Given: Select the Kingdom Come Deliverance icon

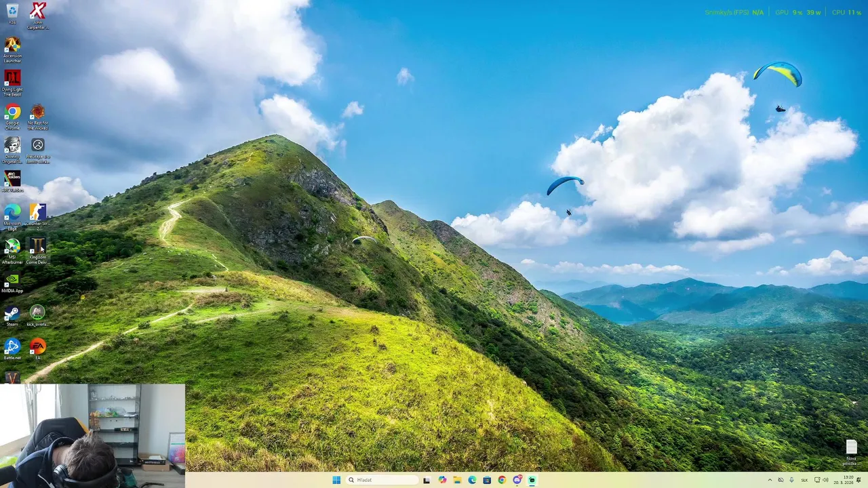Looking at the screenshot, I should click(x=38, y=250).
